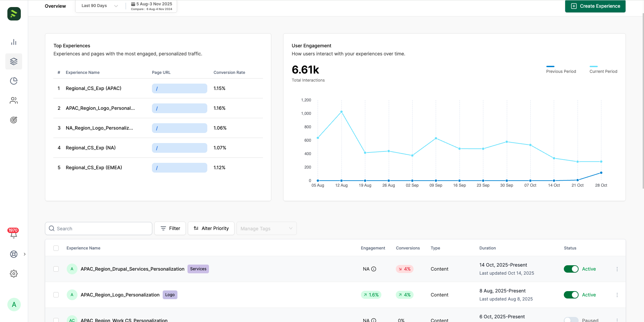Select the Experiences layers icon in sidebar
This screenshot has width=644, height=322.
[x=14, y=61]
